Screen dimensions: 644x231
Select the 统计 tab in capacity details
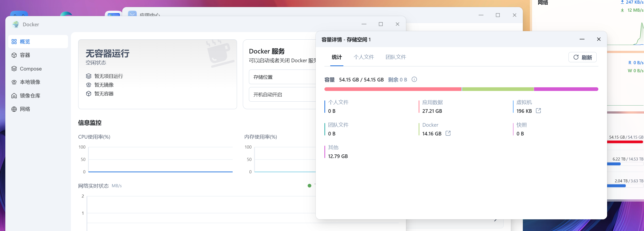tap(336, 57)
